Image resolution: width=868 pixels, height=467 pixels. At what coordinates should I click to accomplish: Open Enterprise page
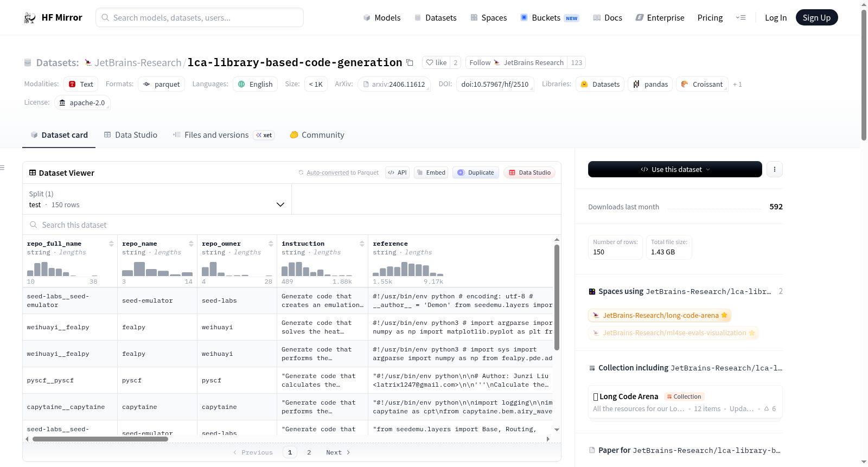click(x=660, y=17)
